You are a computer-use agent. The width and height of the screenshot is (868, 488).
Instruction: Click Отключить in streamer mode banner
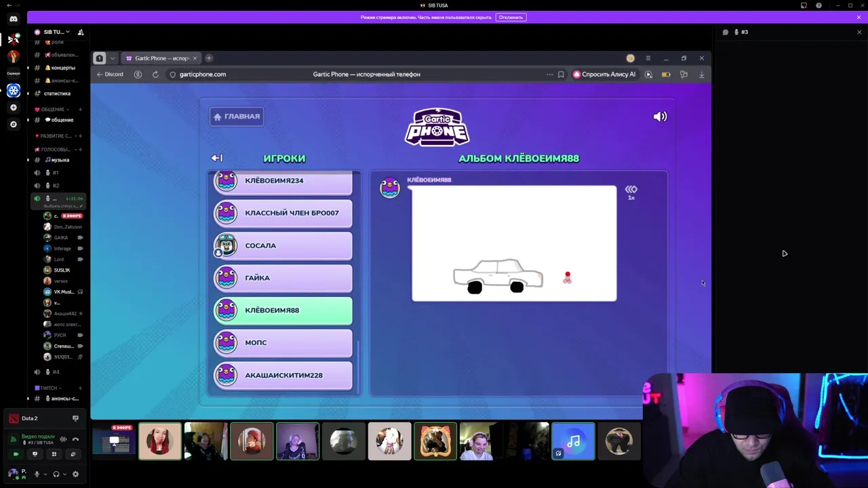(511, 17)
